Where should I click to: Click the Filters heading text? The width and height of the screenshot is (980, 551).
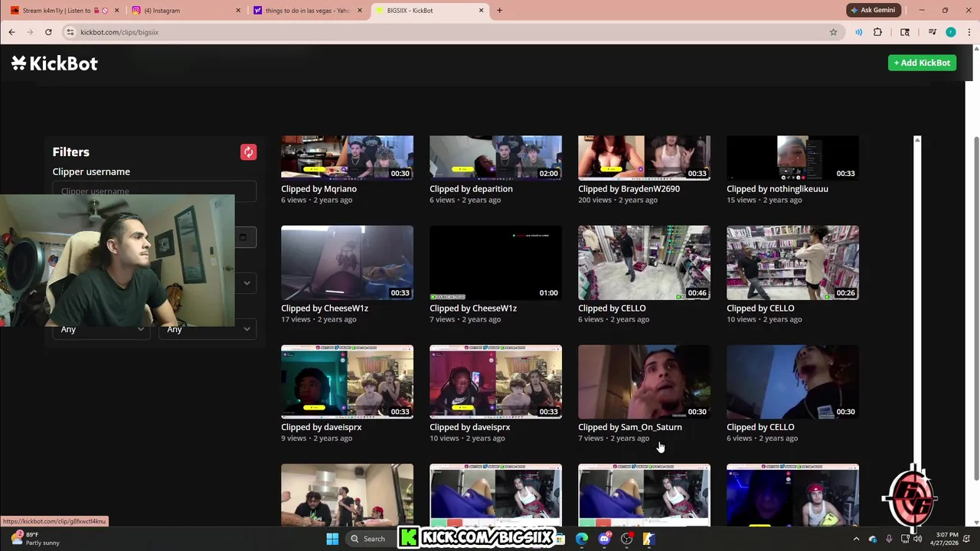(70, 152)
